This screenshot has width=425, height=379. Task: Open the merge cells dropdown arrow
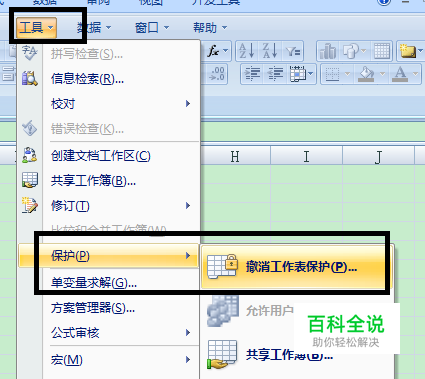311,74
